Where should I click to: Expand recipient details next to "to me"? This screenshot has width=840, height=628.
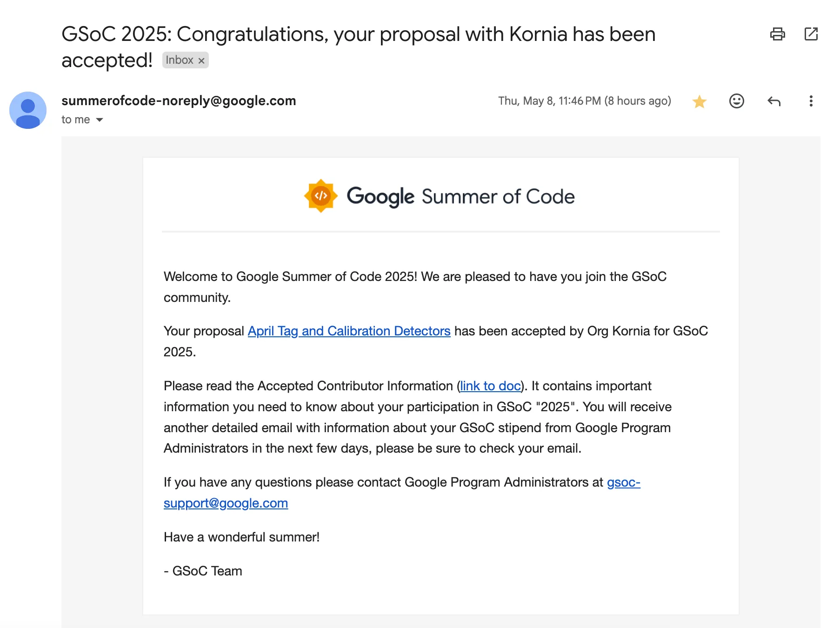tap(100, 120)
